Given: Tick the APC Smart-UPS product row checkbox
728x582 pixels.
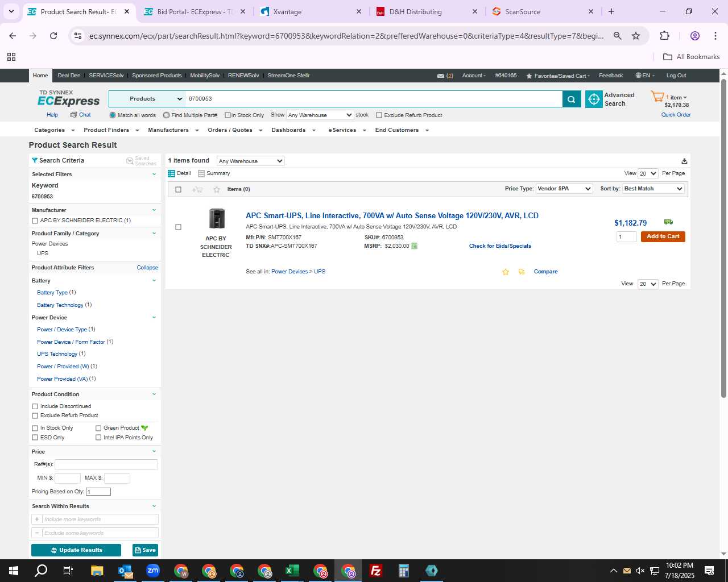Looking at the screenshot, I should click(x=178, y=227).
